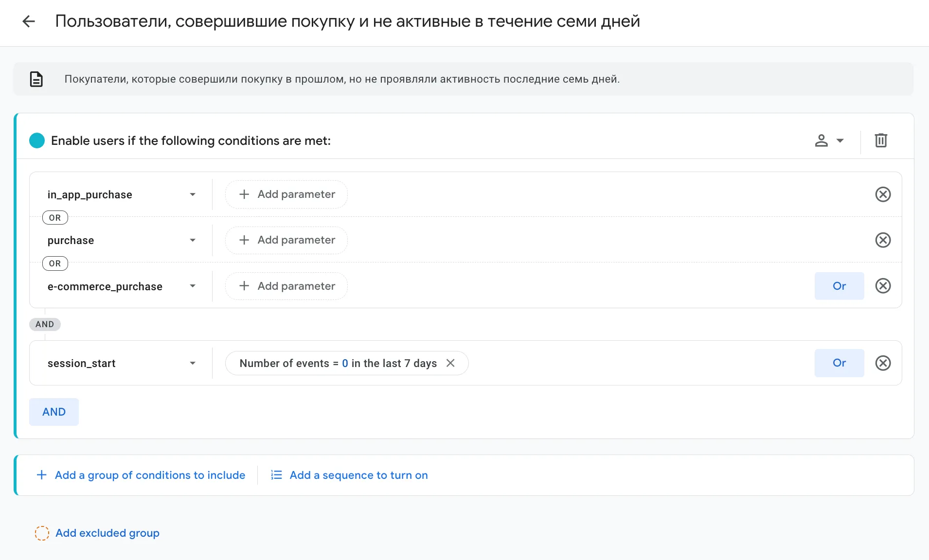Remove the purchase condition row
The image size is (929, 560).
click(x=883, y=240)
